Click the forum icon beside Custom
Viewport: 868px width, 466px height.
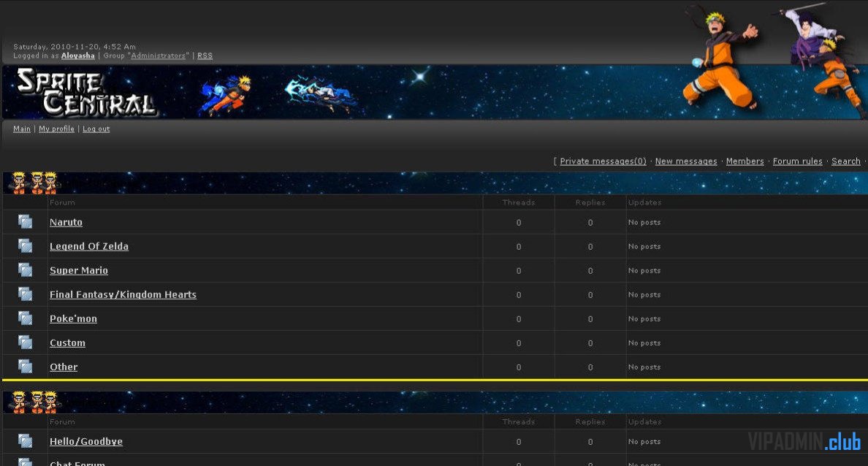pyautogui.click(x=25, y=343)
